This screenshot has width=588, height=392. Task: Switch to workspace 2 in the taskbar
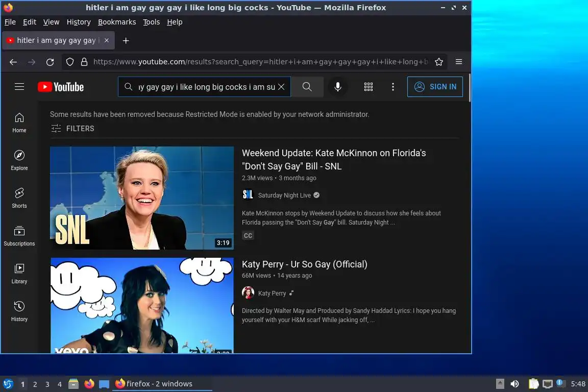[35, 384]
